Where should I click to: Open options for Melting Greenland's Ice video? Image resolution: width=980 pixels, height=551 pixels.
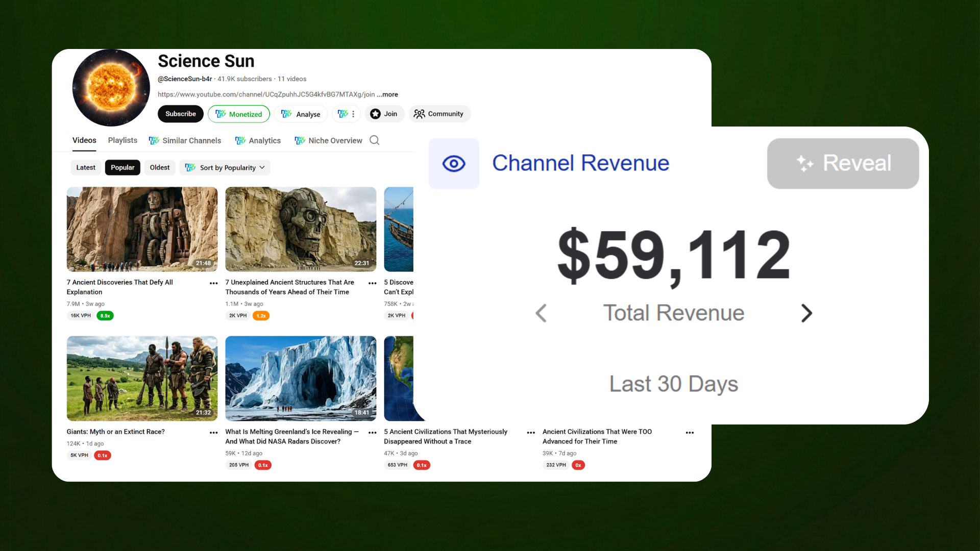(372, 433)
